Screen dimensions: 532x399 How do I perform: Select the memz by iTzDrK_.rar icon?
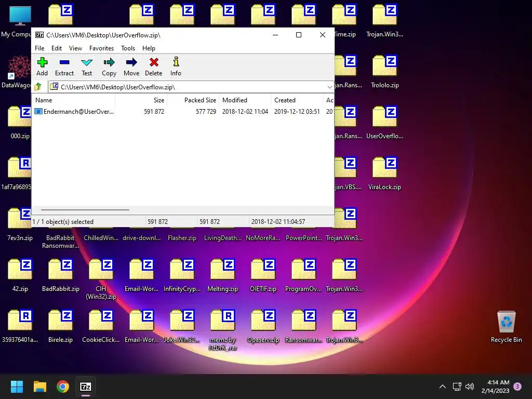(222, 330)
